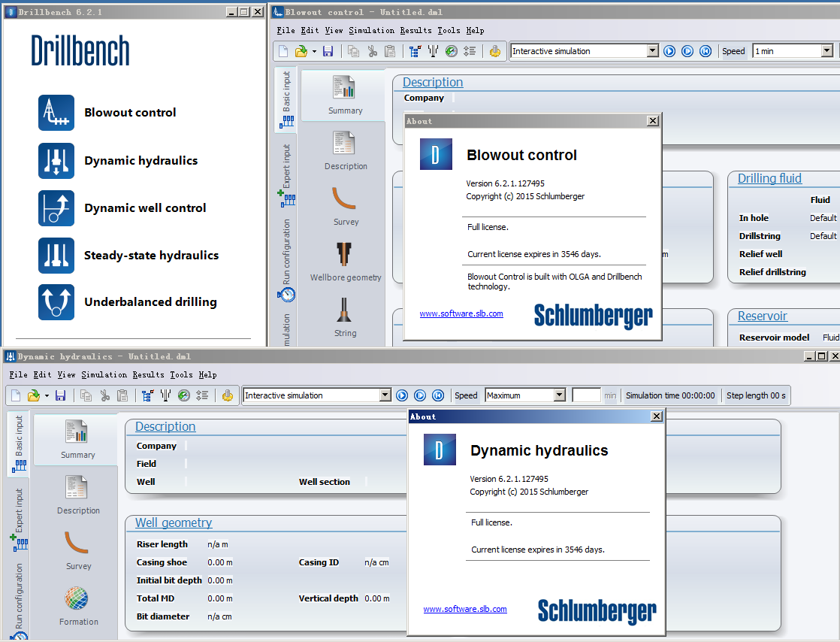Click Copy icon in Blowout control toolbar
The width and height of the screenshot is (840, 642).
tap(354, 51)
